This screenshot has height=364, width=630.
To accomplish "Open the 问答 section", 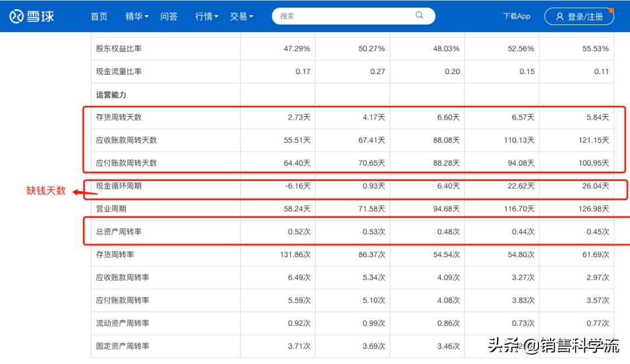I will pyautogui.click(x=169, y=16).
